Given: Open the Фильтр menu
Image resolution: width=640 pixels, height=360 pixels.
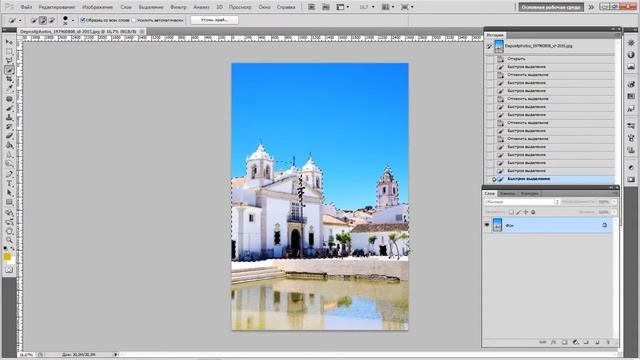Looking at the screenshot, I should tap(178, 7).
